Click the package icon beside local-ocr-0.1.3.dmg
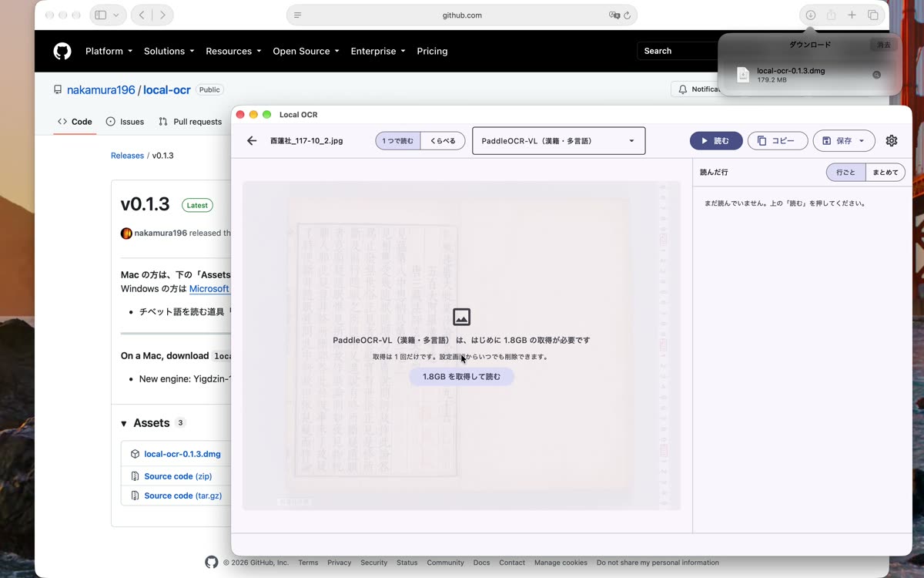The image size is (924, 578). [135, 454]
